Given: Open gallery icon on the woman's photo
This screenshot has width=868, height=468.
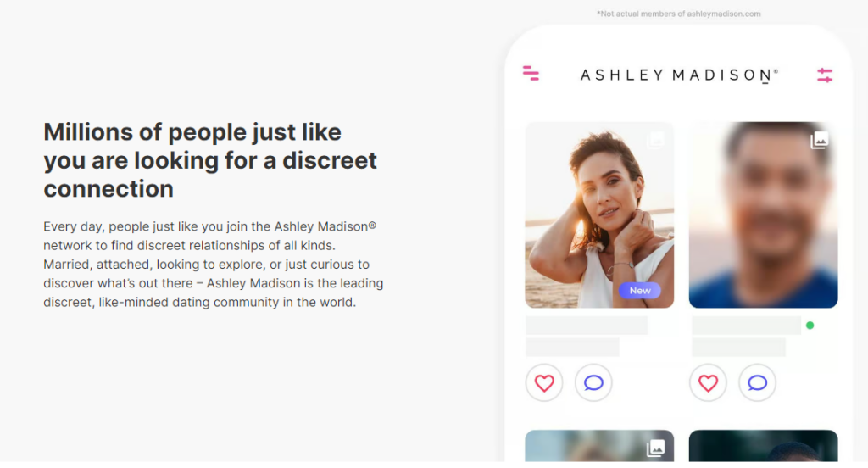Looking at the screenshot, I should coord(655,140).
